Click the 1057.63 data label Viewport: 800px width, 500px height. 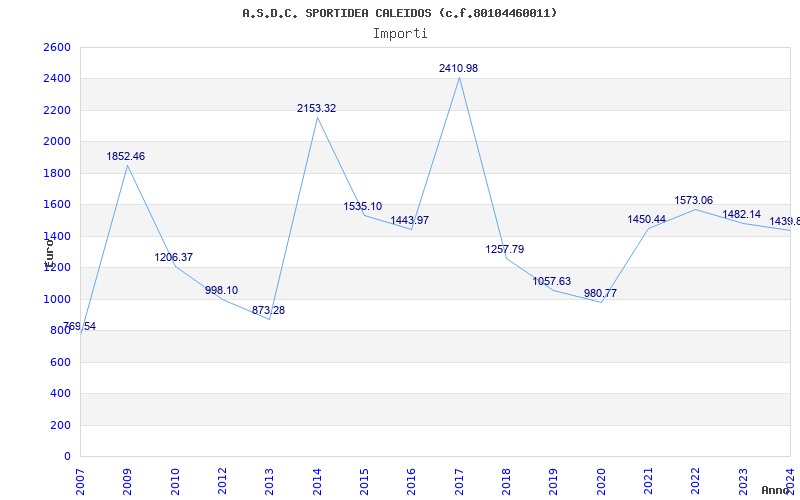[552, 281]
